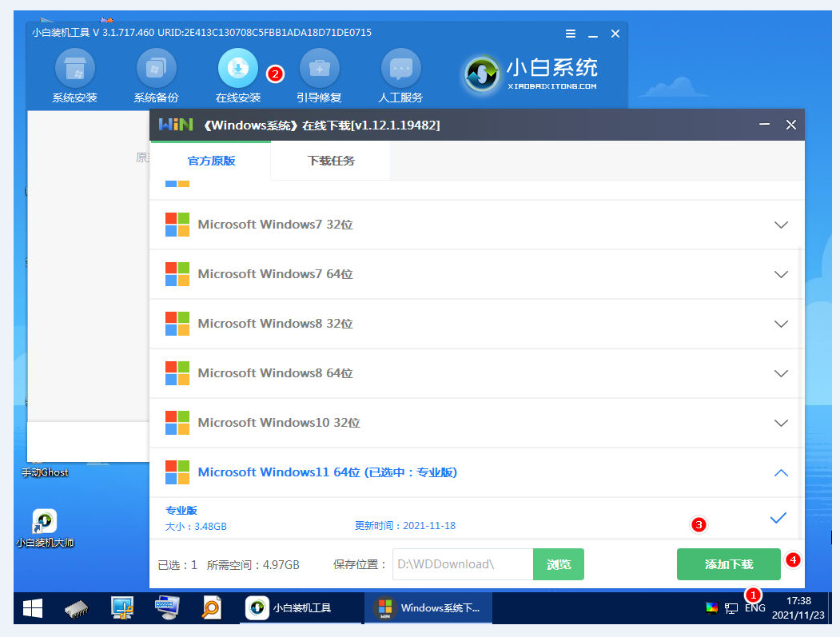Click the WiN logo in download dialog title
This screenshot has height=637, width=840.
[176, 125]
